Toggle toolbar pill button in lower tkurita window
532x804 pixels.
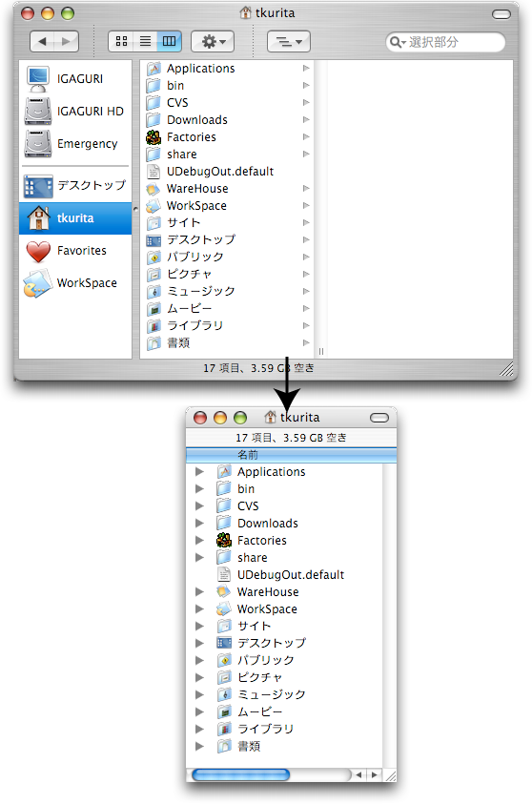pos(379,418)
